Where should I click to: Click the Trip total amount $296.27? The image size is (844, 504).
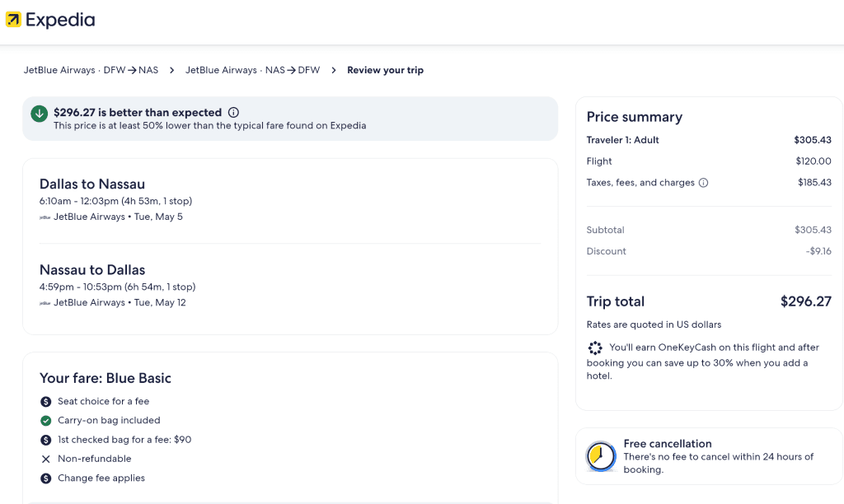(x=805, y=301)
